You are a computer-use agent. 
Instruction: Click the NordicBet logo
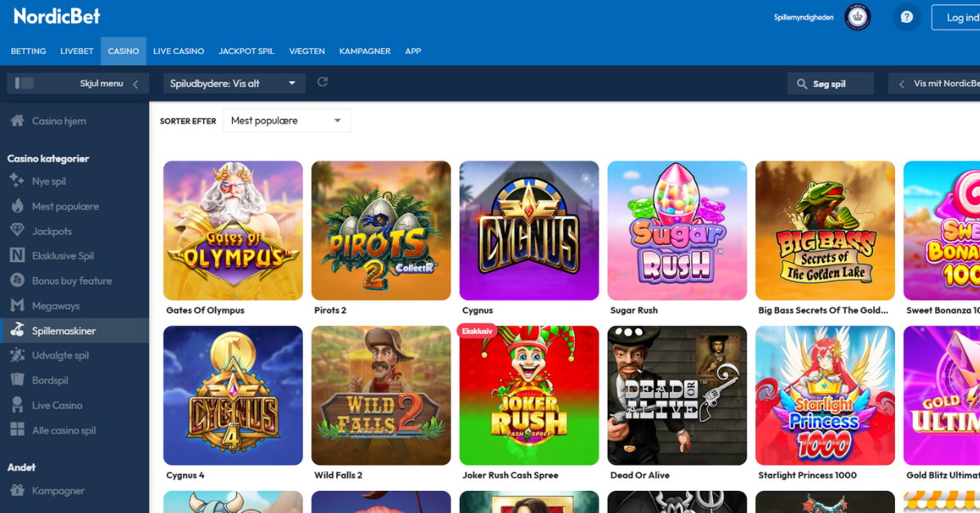(x=57, y=17)
